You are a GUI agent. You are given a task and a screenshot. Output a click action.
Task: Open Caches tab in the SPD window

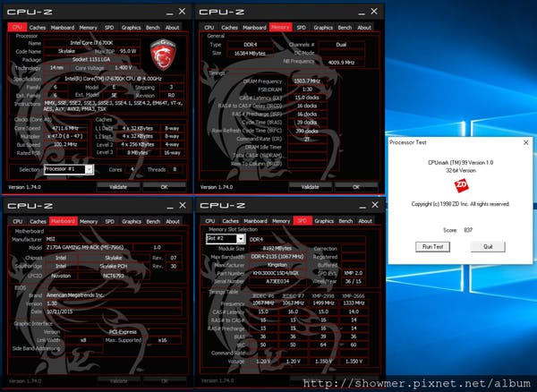230,221
